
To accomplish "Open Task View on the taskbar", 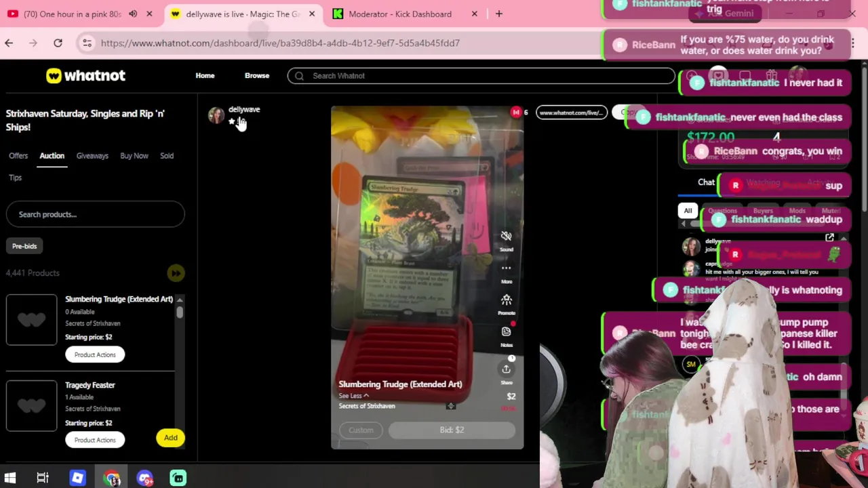I will 43,479.
